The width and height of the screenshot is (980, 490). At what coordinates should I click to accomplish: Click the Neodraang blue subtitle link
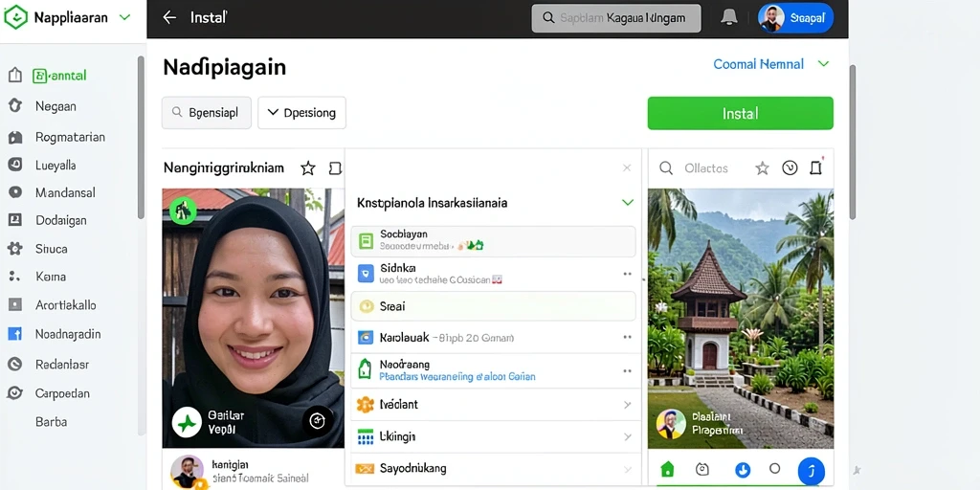coord(457,377)
